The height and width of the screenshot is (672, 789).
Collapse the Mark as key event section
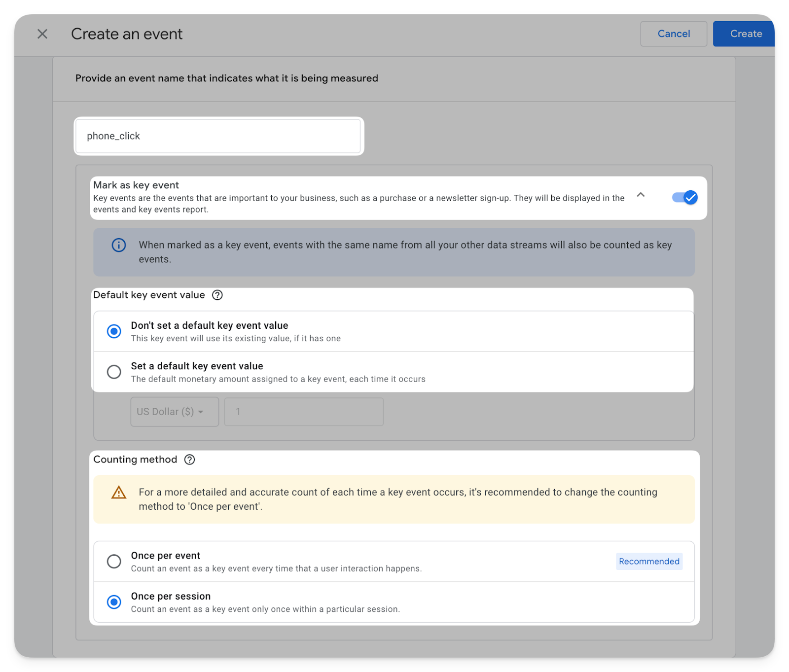coord(641,195)
